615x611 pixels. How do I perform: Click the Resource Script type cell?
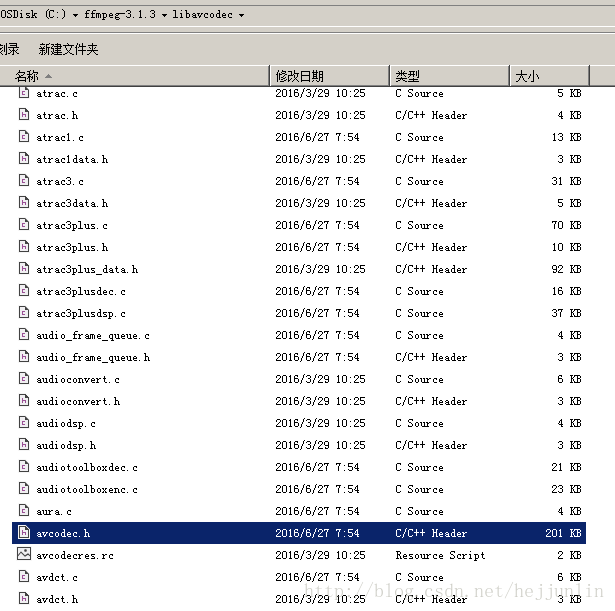(x=440, y=555)
